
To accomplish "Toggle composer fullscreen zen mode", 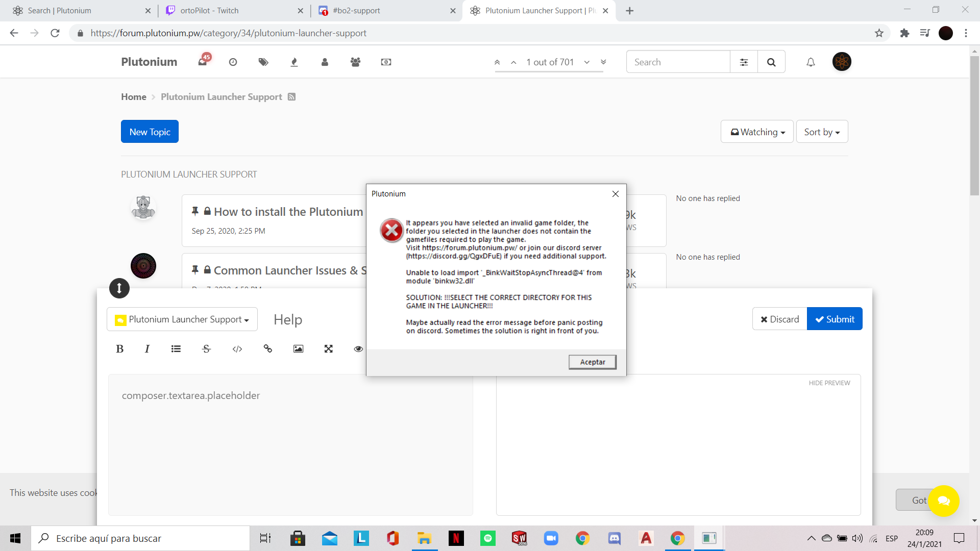I will point(329,348).
